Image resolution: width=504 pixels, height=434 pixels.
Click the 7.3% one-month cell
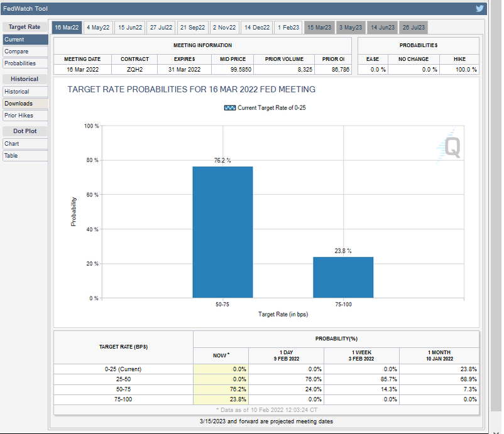(x=439, y=389)
